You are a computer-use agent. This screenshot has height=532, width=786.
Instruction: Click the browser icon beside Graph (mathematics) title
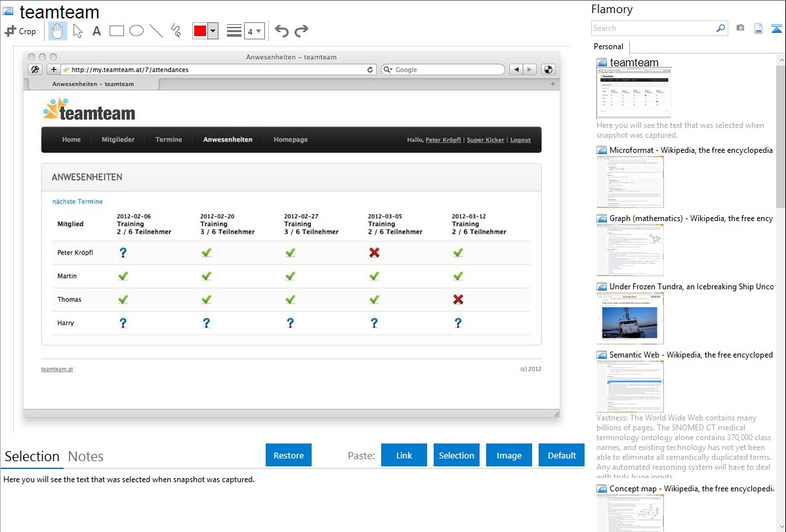[602, 218]
